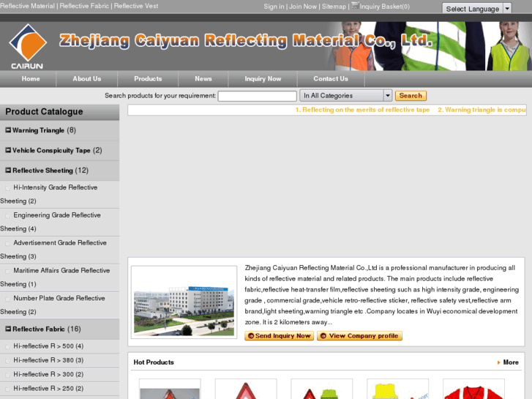Image resolution: width=532 pixels, height=399 pixels.
Task: Collapse the Reflective Fabric category icon
Action: 8,329
